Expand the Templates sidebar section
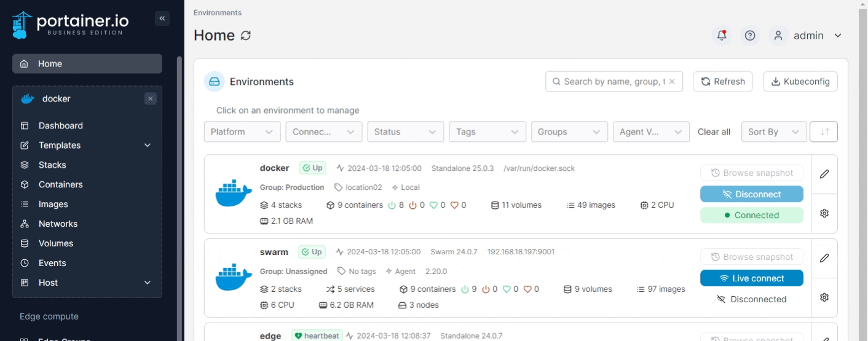Image resolution: width=868 pixels, height=341 pixels. click(148, 146)
